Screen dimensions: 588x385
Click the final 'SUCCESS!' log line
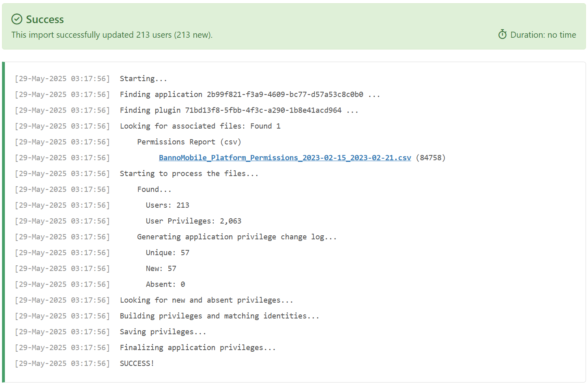137,363
